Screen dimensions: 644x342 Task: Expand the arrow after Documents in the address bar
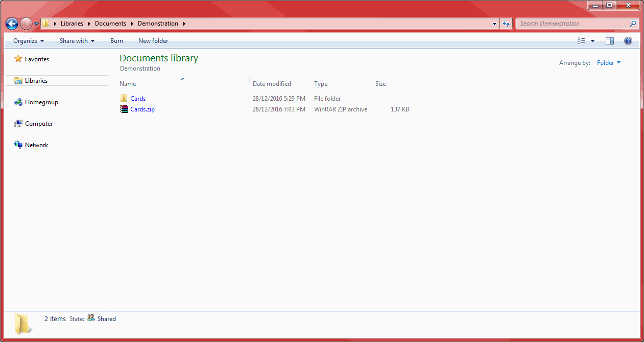132,24
